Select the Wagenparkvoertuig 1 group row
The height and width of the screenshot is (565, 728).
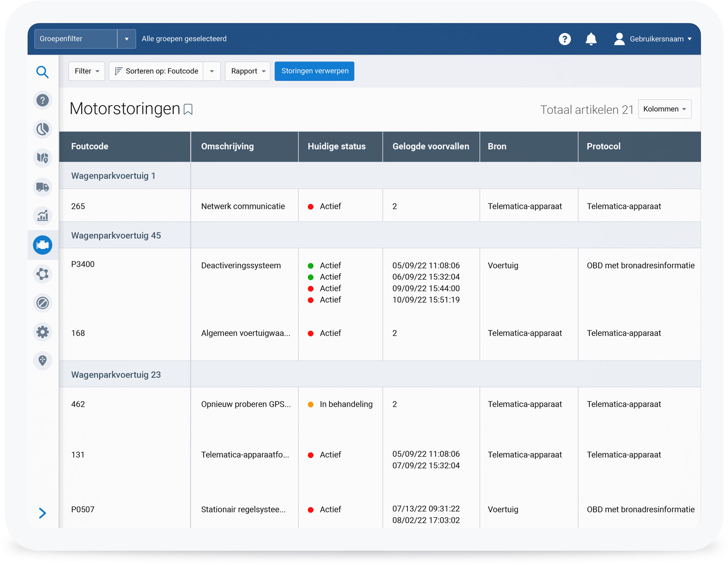[x=380, y=176]
